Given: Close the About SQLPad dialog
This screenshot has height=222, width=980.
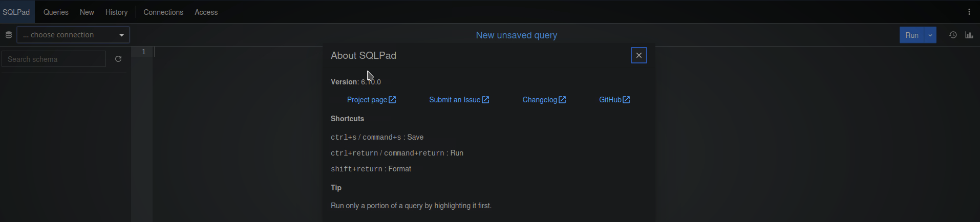Looking at the screenshot, I should click(x=638, y=55).
